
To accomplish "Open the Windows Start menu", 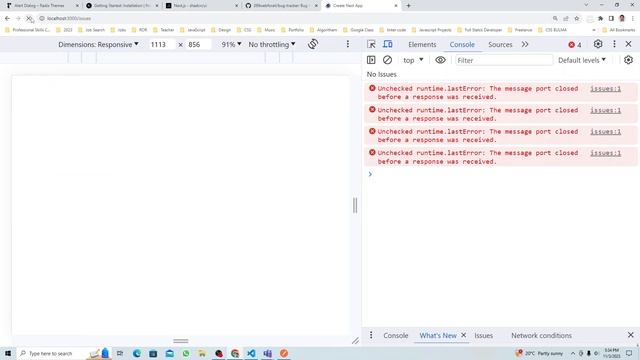I will 8,353.
